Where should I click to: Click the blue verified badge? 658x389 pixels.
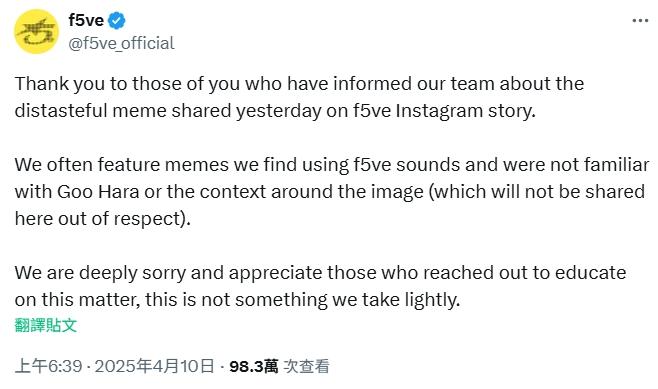click(117, 21)
